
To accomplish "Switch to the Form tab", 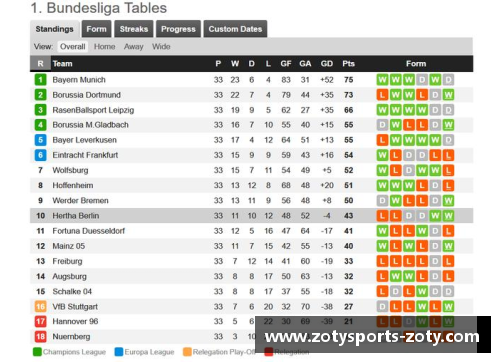I will [96, 29].
